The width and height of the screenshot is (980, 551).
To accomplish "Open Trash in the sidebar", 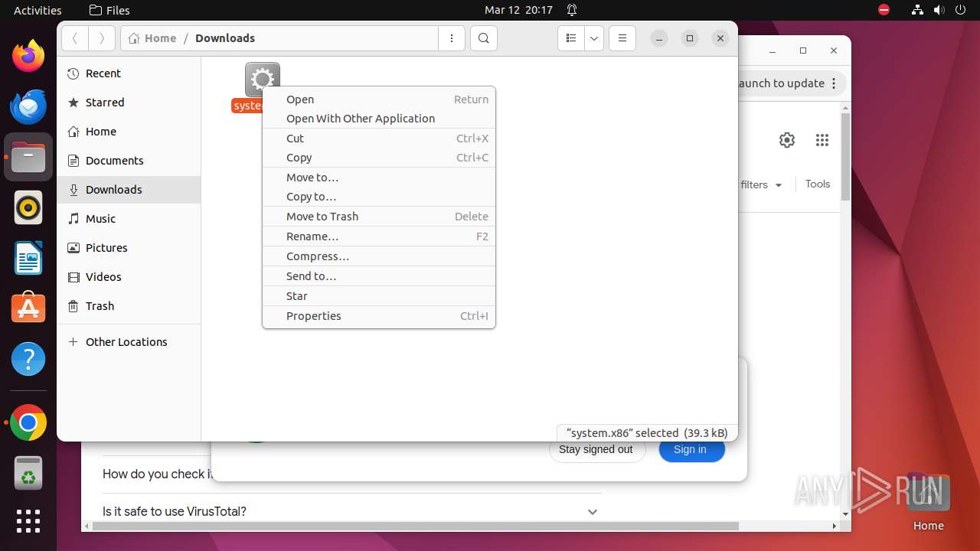I will (x=129, y=306).
